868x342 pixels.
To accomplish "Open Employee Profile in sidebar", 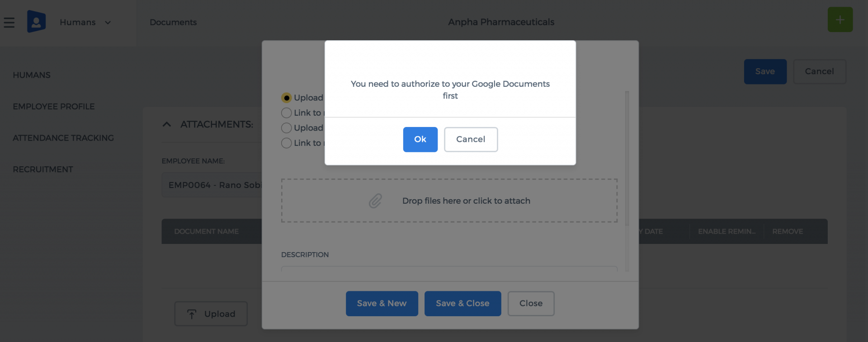I will [x=54, y=107].
